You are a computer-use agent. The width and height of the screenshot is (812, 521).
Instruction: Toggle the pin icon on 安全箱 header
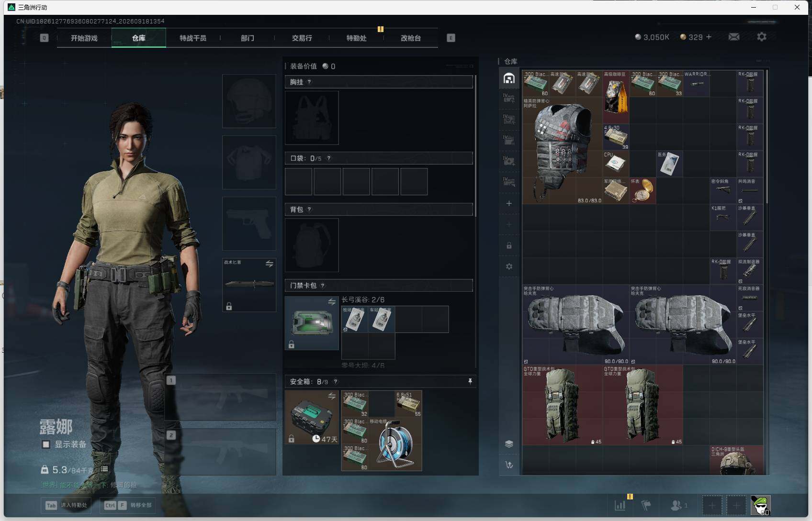pos(470,381)
